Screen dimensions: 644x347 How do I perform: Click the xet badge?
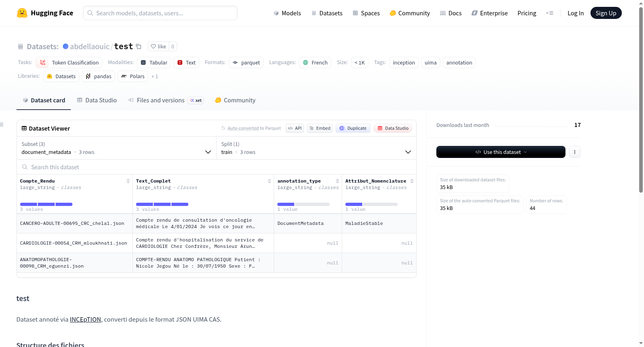(196, 100)
